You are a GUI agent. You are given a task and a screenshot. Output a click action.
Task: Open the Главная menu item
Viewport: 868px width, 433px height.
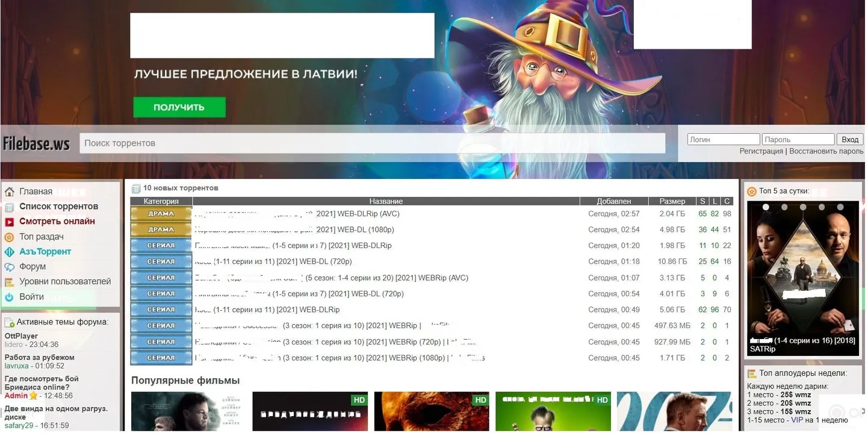(36, 192)
